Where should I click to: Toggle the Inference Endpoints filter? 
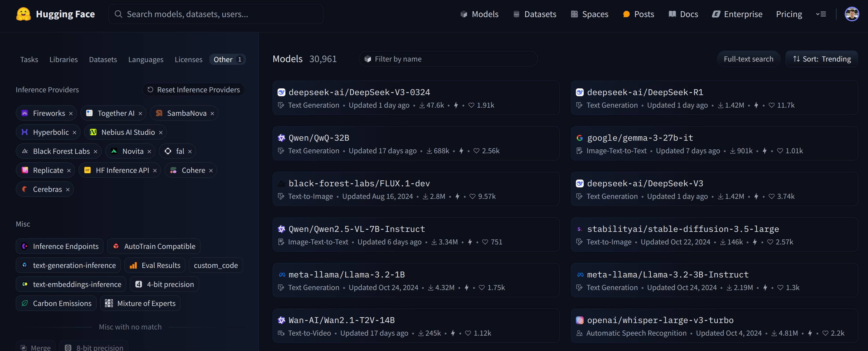60,246
